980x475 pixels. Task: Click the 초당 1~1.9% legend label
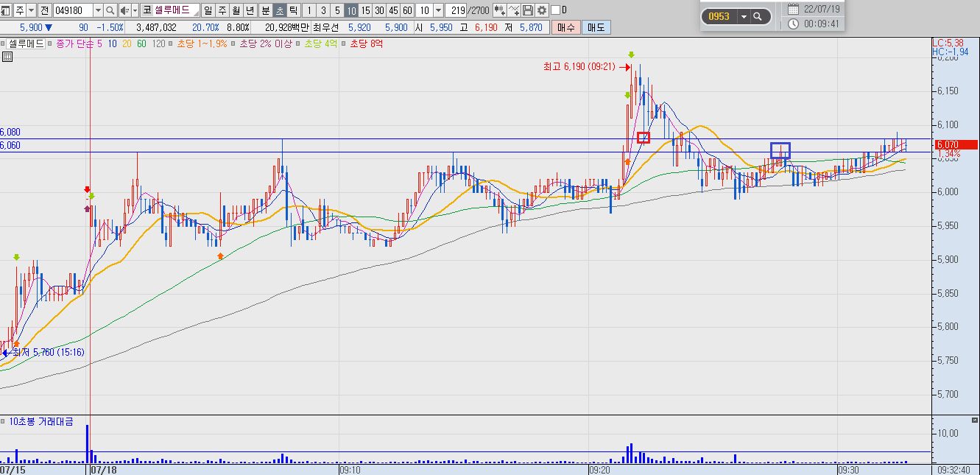click(203, 43)
